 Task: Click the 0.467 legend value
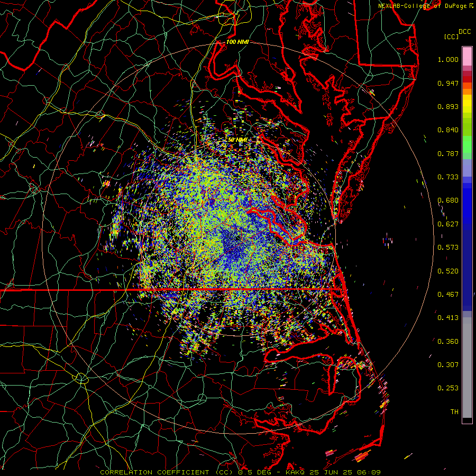(448, 295)
